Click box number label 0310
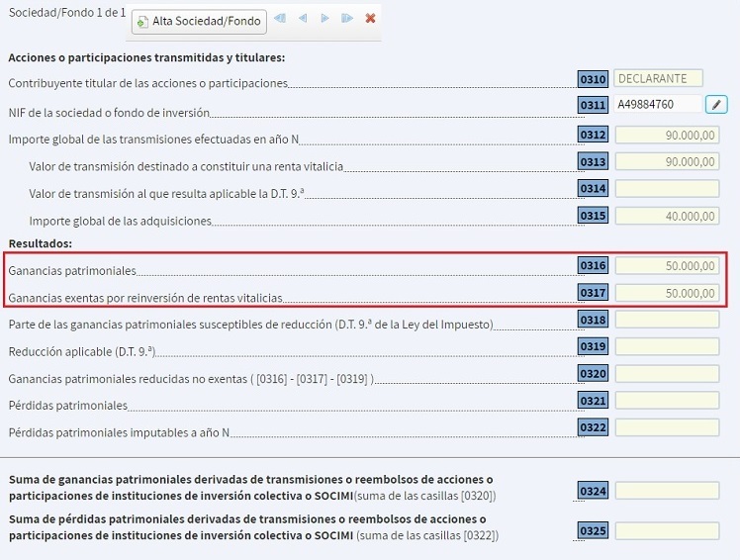This screenshot has height=560, width=740. tap(593, 79)
